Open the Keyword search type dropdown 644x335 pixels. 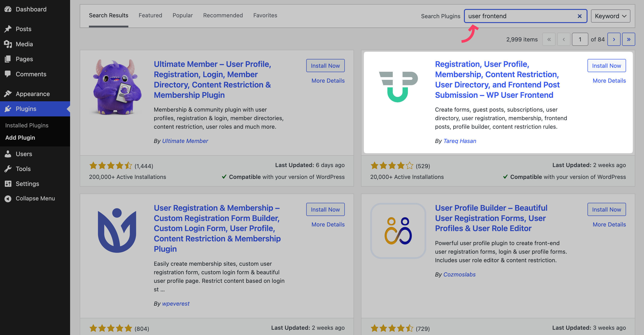coord(610,16)
